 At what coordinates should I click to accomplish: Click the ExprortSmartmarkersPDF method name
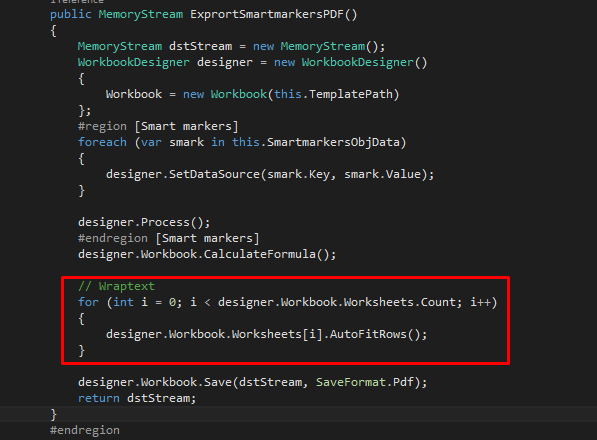[x=266, y=14]
